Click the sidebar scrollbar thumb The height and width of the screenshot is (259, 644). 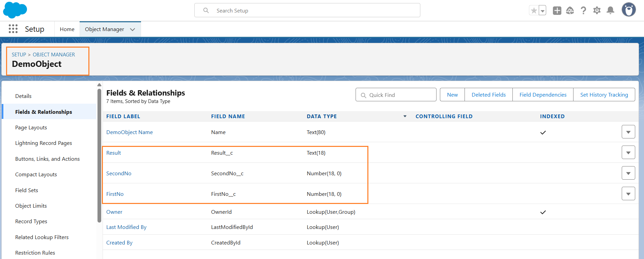click(x=99, y=156)
